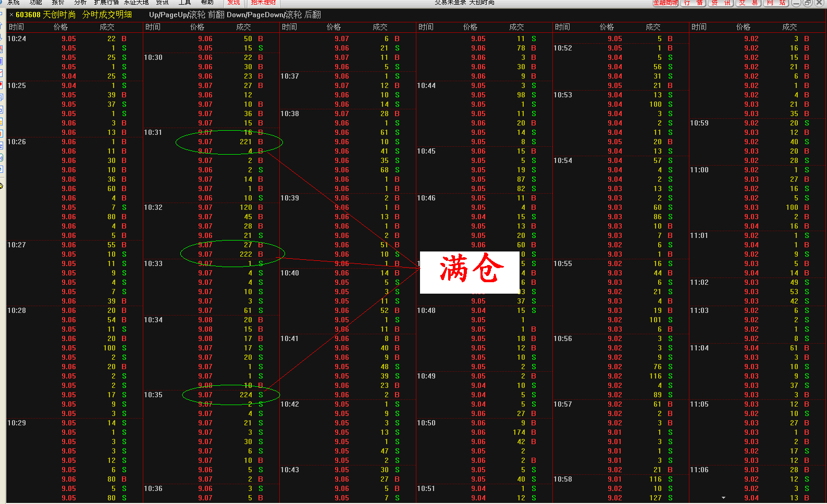827x504 pixels.
Task: Select the 10:40 time label
Action: coord(290,273)
